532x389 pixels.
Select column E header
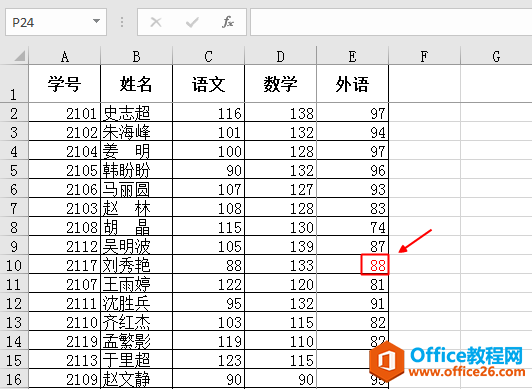(x=352, y=56)
